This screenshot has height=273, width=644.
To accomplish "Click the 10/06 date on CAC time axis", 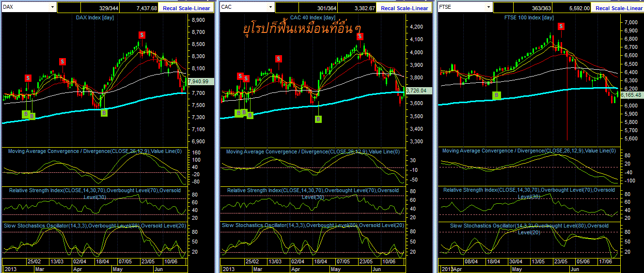I will [x=388, y=261].
